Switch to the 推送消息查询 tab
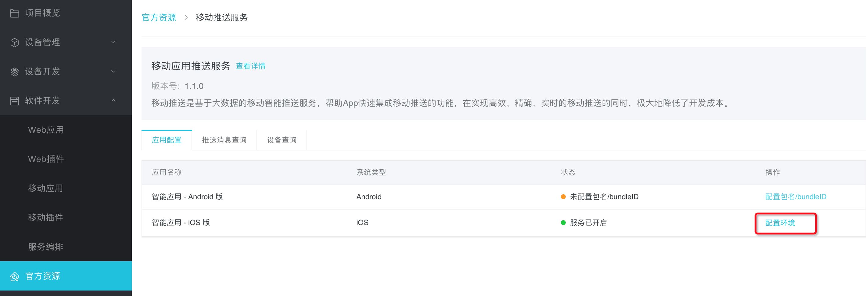868x296 pixels. coord(224,140)
